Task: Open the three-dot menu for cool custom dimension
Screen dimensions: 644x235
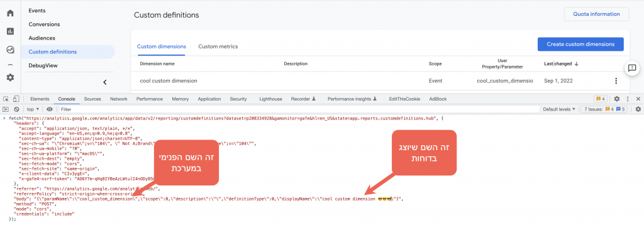Action: pyautogui.click(x=616, y=81)
